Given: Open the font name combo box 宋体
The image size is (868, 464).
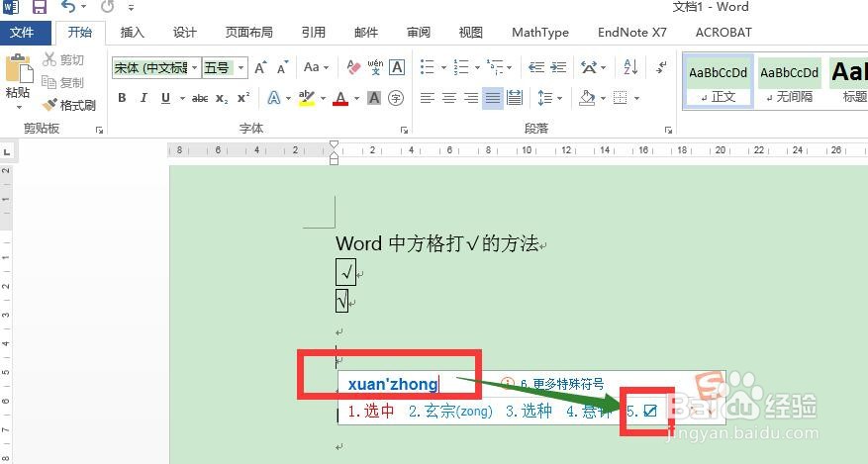Looking at the screenshot, I should tap(156, 68).
